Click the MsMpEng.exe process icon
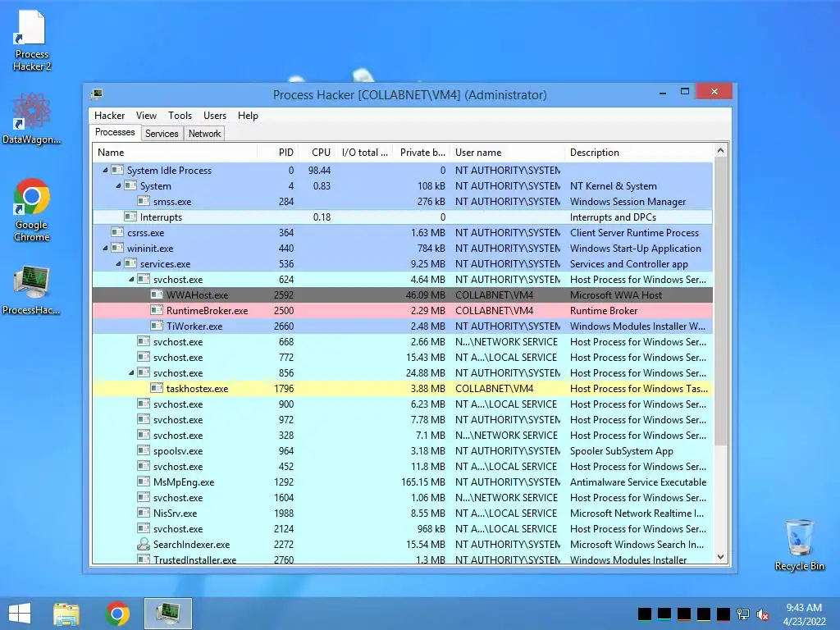 tap(143, 482)
